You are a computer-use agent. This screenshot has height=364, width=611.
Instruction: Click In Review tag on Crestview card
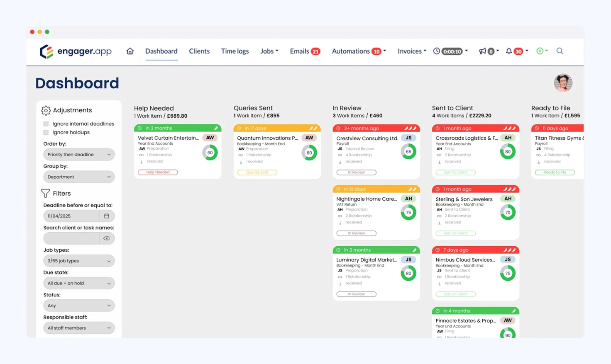pos(356,172)
